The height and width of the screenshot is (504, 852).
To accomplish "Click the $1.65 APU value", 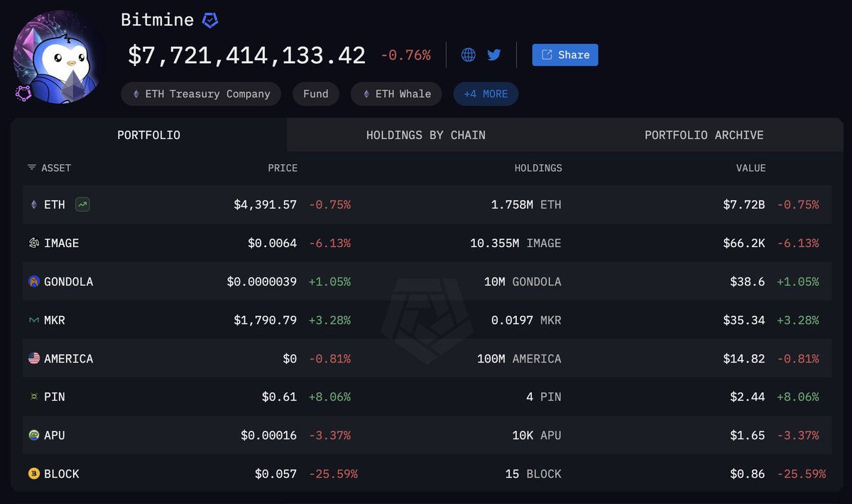I will pos(748,435).
